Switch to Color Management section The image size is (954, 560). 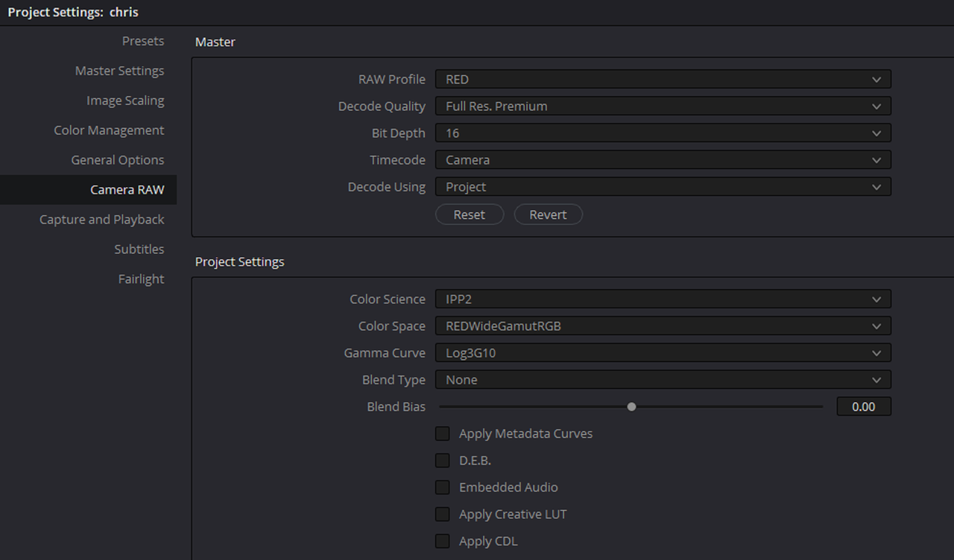[109, 130]
